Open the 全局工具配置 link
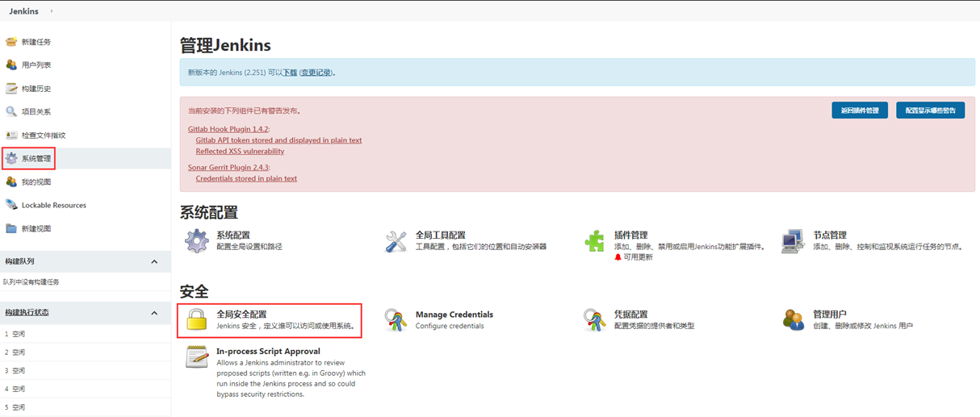The width and height of the screenshot is (980, 417). click(x=440, y=236)
